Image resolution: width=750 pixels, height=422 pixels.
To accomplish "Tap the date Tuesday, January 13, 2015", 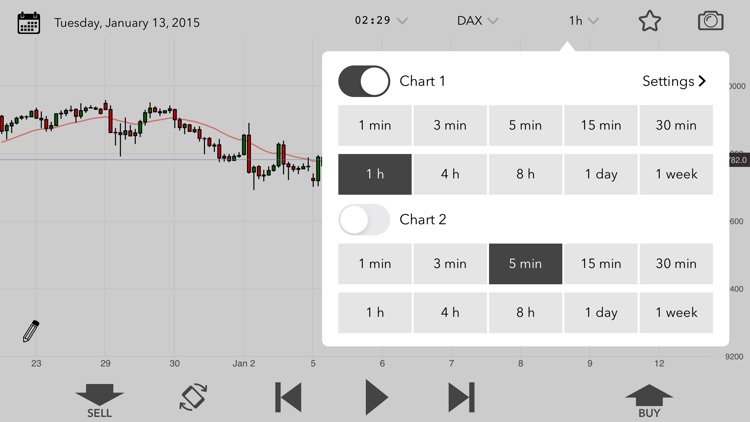I will (x=127, y=23).
